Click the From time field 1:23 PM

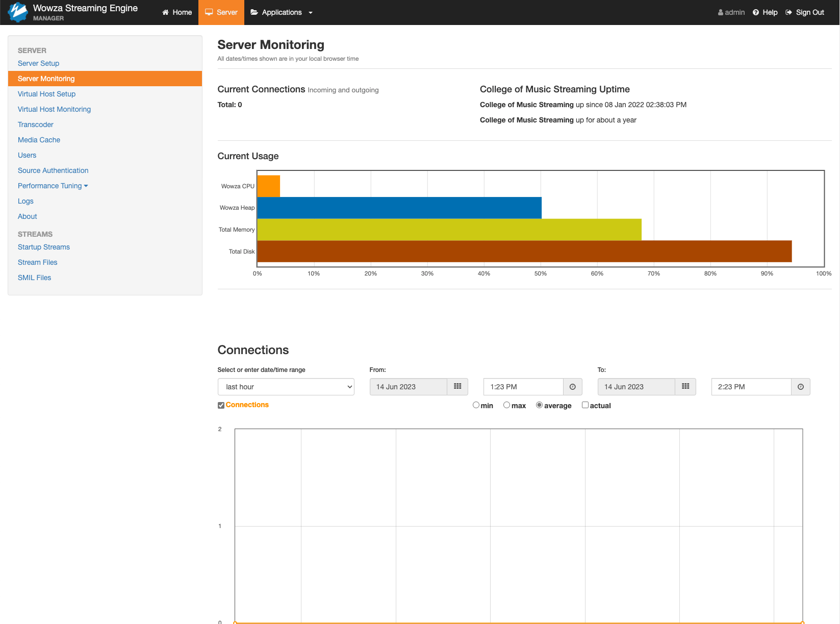tap(523, 387)
